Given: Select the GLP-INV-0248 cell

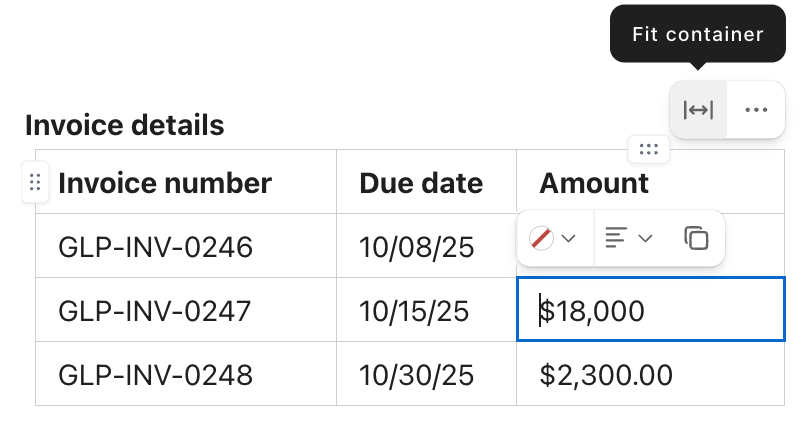Looking at the screenshot, I should pos(156,375).
